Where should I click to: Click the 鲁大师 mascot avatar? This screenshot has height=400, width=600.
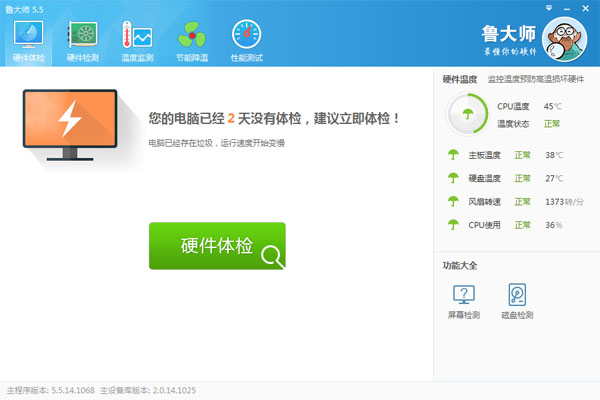pos(564,39)
